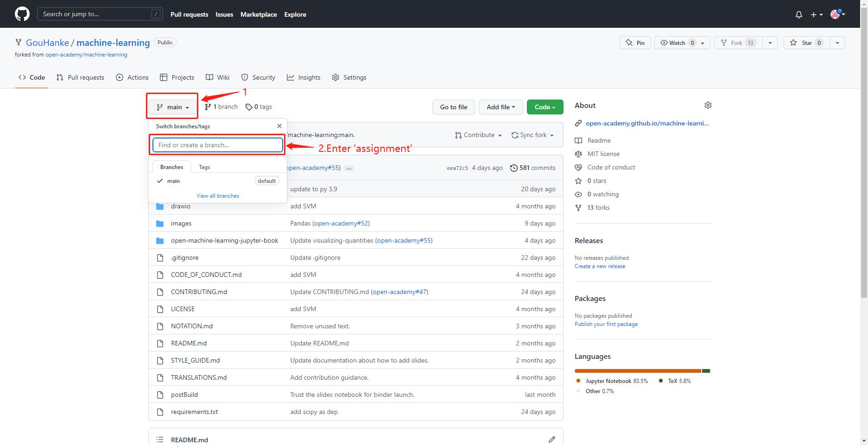Open the Security tab
The height and width of the screenshot is (445, 868).
pos(258,77)
